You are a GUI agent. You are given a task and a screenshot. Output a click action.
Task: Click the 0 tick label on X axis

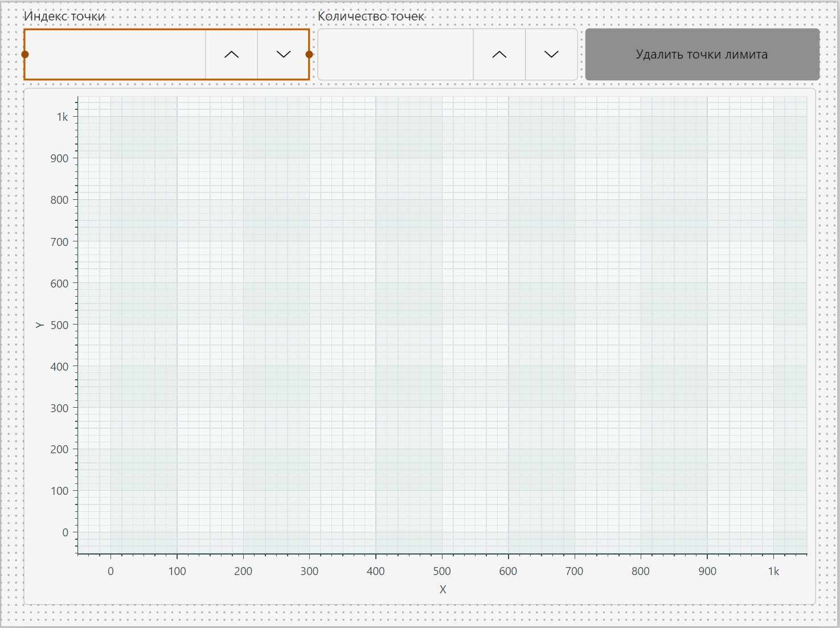pyautogui.click(x=110, y=571)
